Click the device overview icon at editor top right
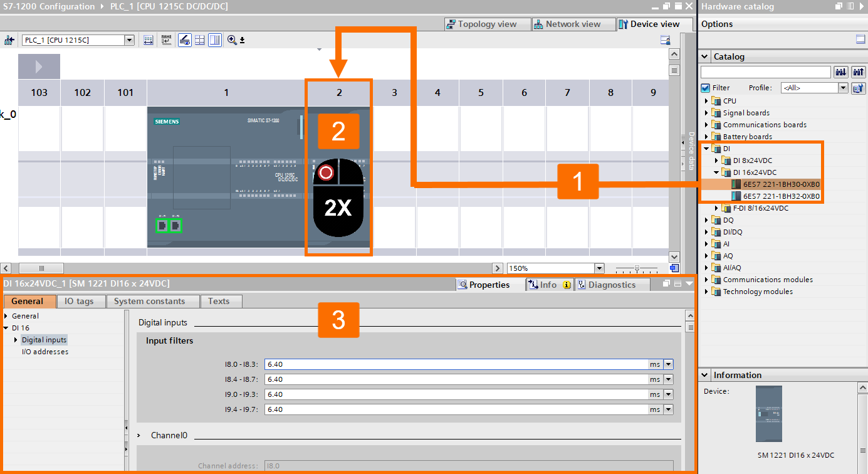 [x=665, y=40]
